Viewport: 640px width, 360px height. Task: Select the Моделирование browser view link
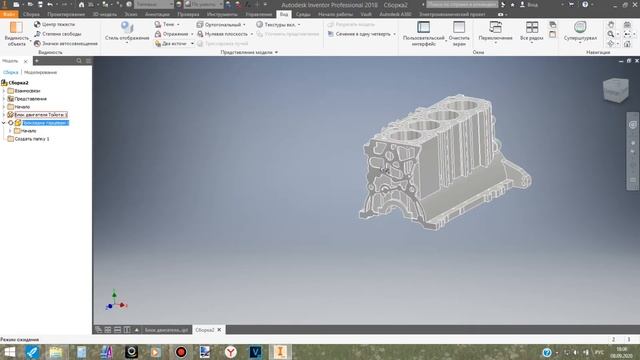(x=40, y=72)
